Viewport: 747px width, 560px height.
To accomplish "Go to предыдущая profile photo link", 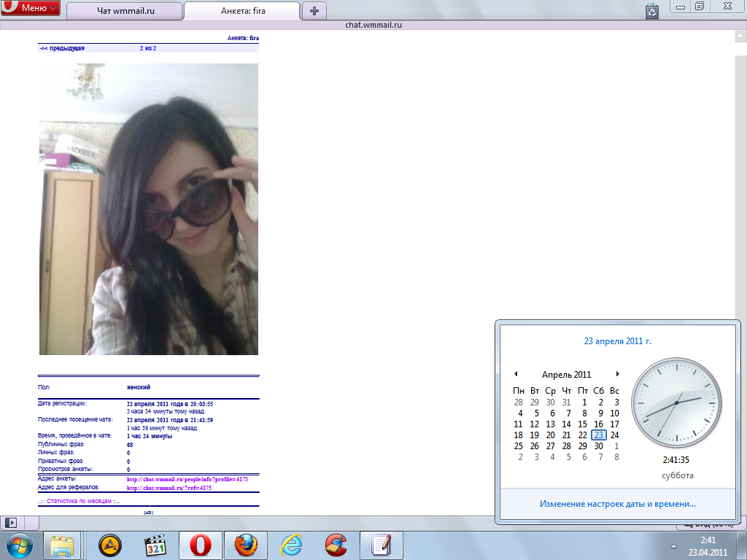I will pos(63,48).
